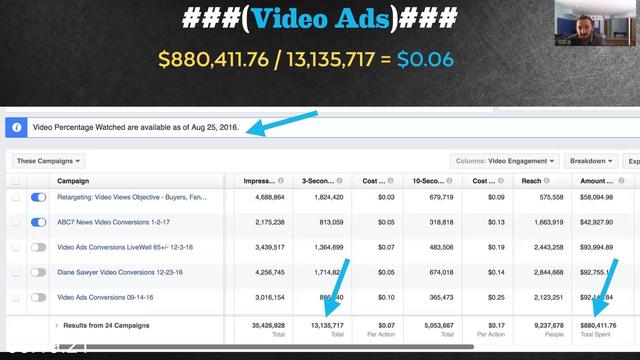Viewport: 640px width, 360px height.
Task: Open Diane Sawyer Video Conversions 12-23-16 link
Action: pyautogui.click(x=120, y=272)
